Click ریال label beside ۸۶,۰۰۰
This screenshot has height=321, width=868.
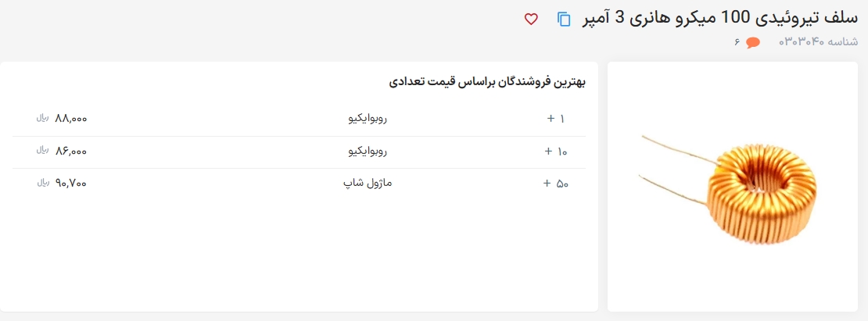pos(43,150)
